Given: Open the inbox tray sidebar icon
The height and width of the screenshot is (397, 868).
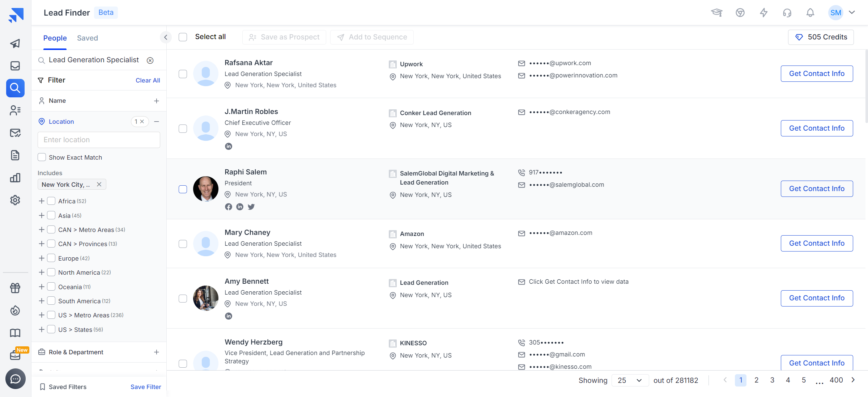Looking at the screenshot, I should coord(15,66).
